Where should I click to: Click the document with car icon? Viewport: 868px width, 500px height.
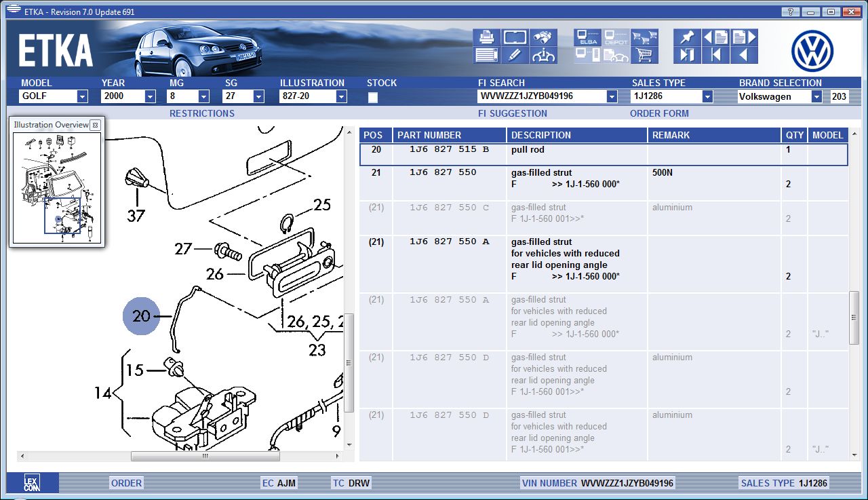click(x=616, y=56)
